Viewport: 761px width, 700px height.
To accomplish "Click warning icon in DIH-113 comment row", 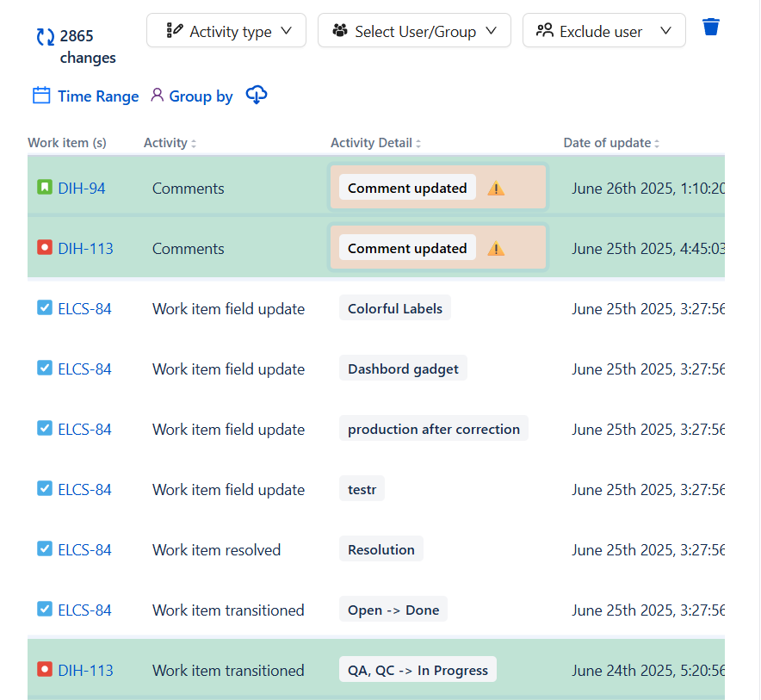I will pyautogui.click(x=496, y=249).
